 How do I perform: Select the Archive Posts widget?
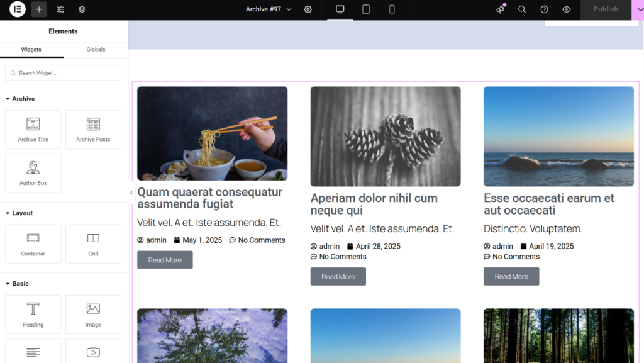click(93, 130)
